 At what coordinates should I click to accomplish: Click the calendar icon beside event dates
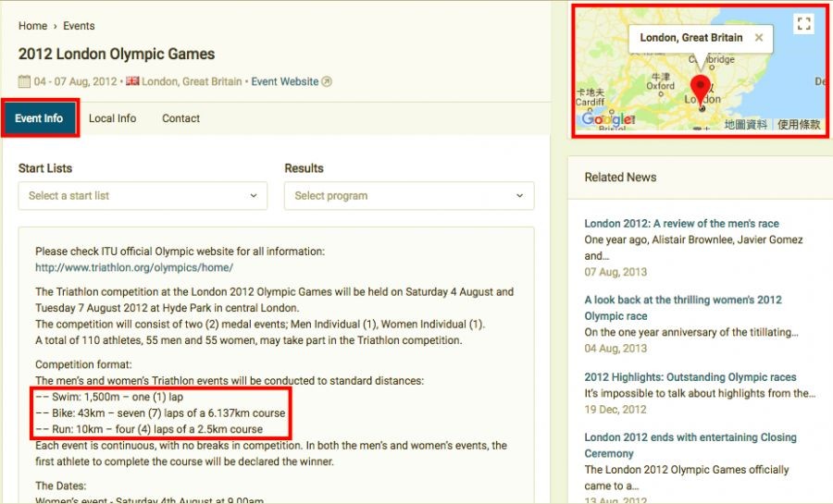tap(24, 81)
